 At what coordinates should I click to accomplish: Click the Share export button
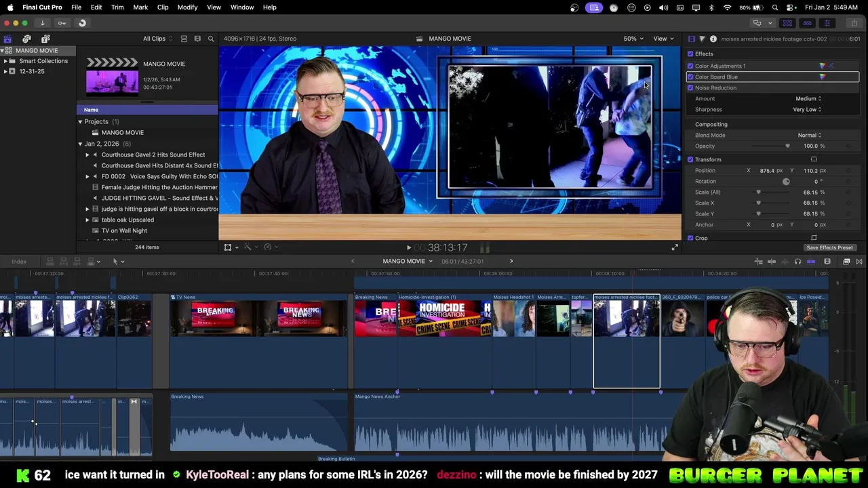(x=854, y=23)
